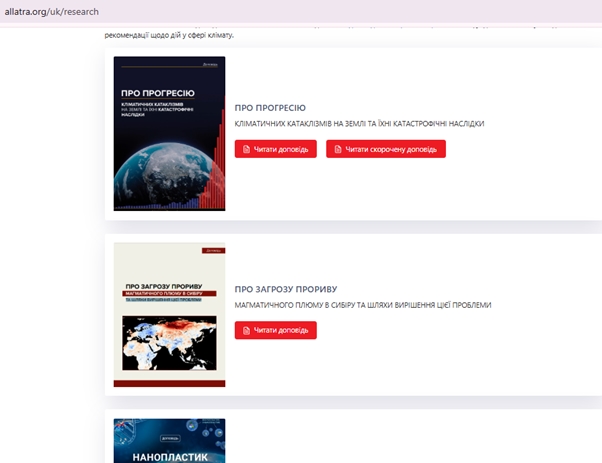This screenshot has height=463, width=602.
Task: Click the PDF icon on "Читати скорочену доповідь"
Action: coord(337,149)
